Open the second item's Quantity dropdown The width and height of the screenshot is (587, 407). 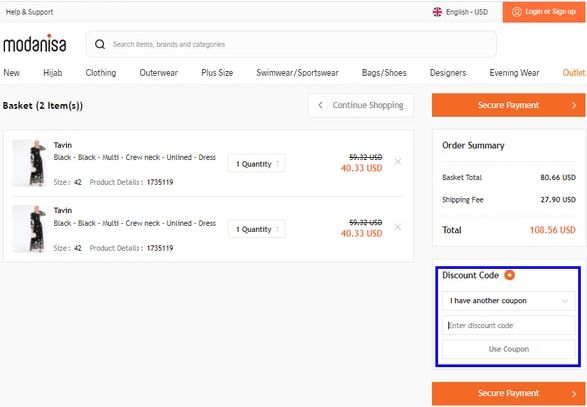pos(257,229)
